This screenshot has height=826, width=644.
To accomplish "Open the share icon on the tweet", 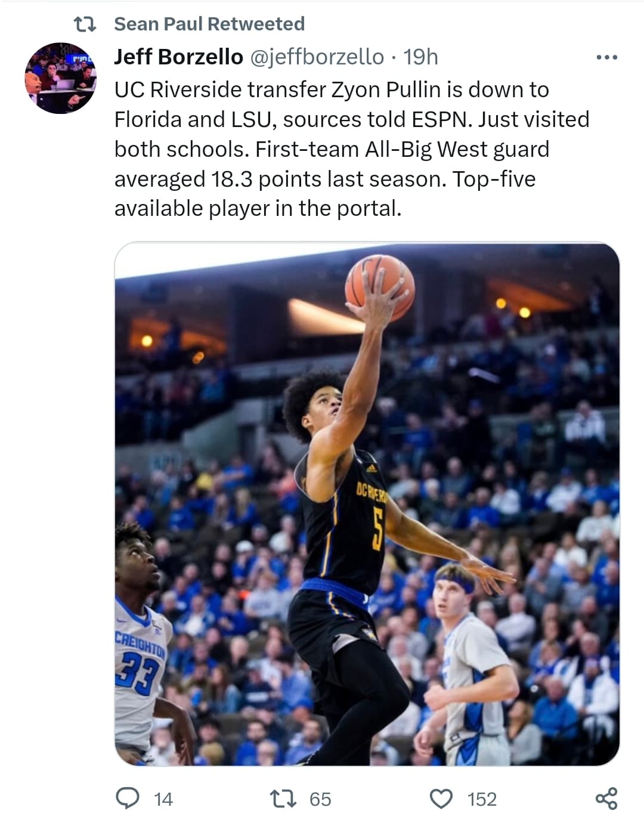I will [606, 798].
